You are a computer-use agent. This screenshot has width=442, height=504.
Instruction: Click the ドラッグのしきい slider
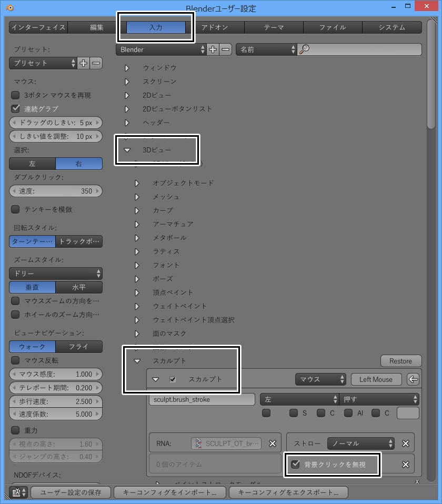click(56, 123)
